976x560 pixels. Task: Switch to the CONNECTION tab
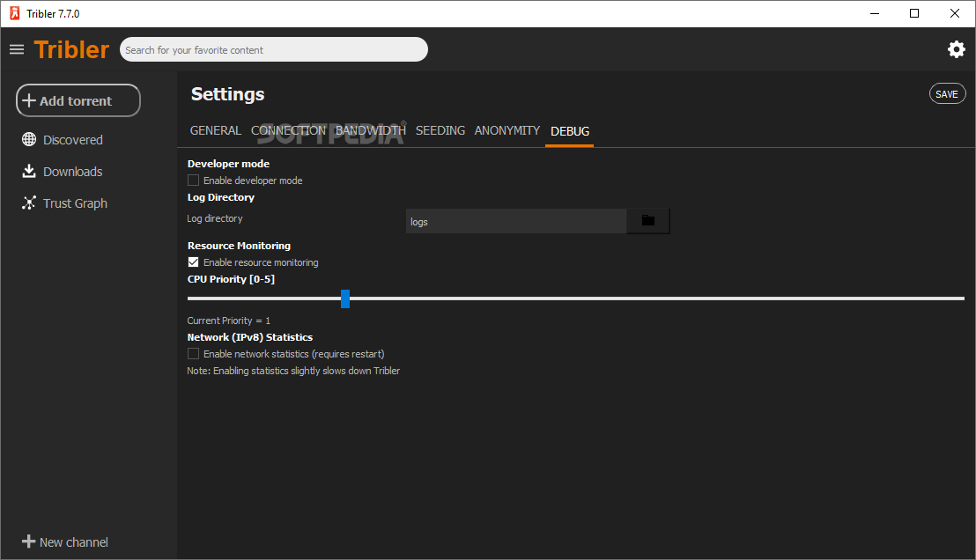tap(288, 130)
